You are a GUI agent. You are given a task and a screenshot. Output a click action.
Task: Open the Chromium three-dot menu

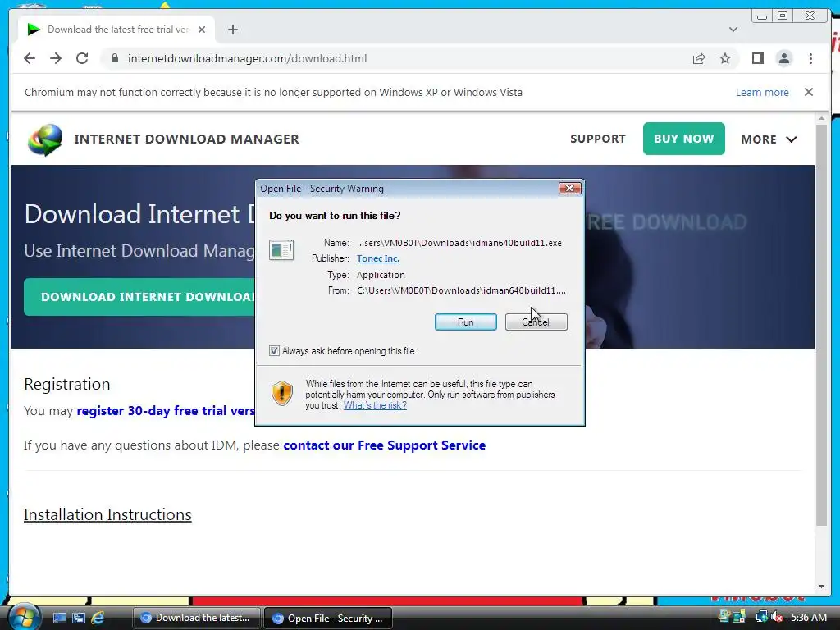(x=810, y=58)
